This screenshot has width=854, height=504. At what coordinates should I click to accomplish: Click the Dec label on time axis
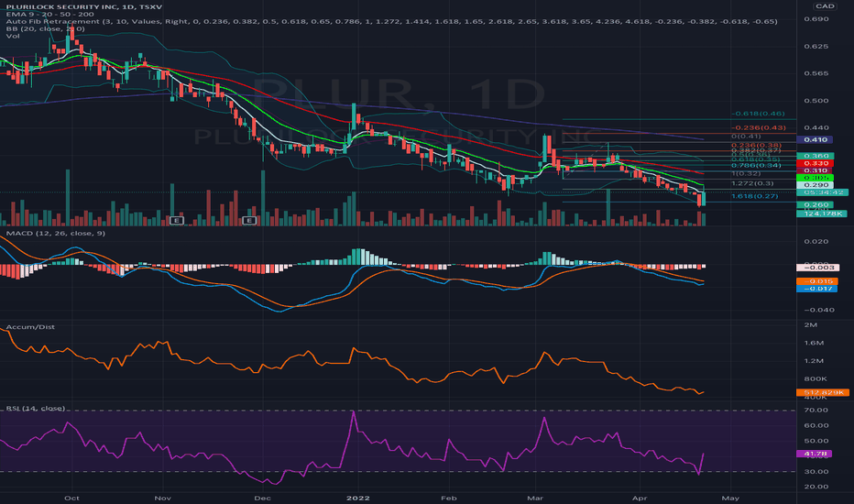coord(262,498)
